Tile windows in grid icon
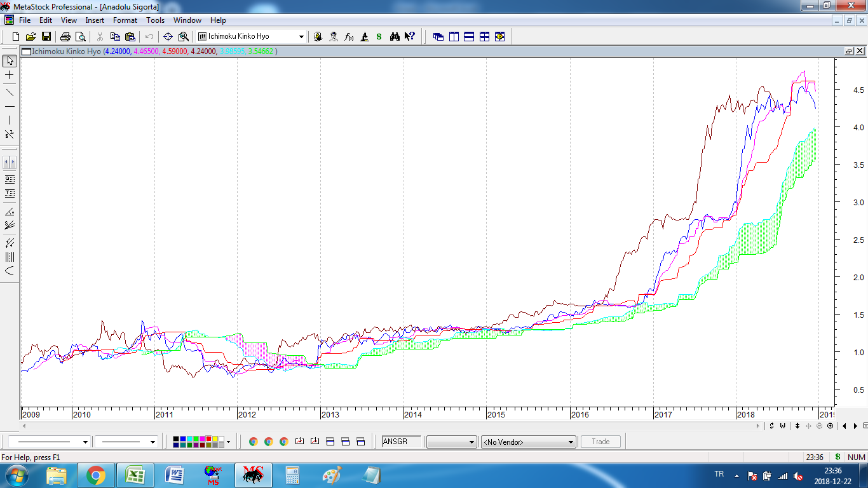Screen dimensions: 868x488 tap(484, 37)
